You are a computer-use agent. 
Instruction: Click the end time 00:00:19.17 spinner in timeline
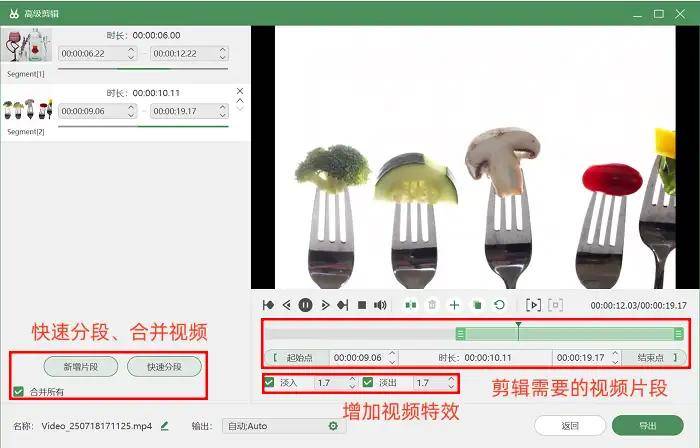613,357
